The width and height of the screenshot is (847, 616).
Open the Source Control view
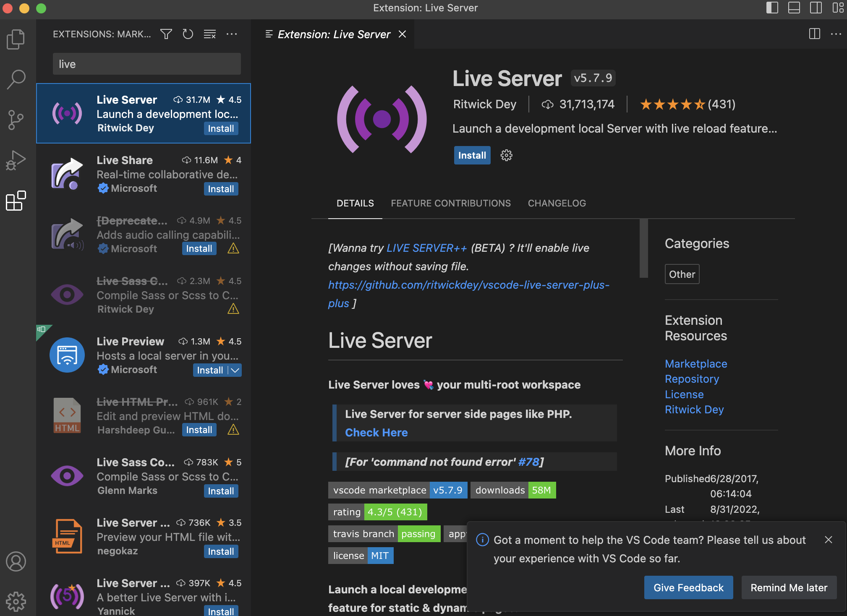pyautogui.click(x=16, y=120)
